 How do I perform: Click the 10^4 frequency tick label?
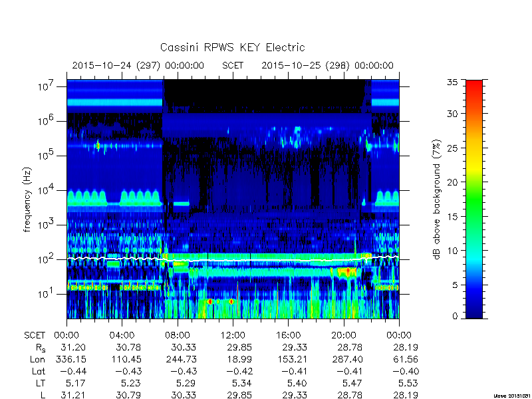click(x=46, y=190)
